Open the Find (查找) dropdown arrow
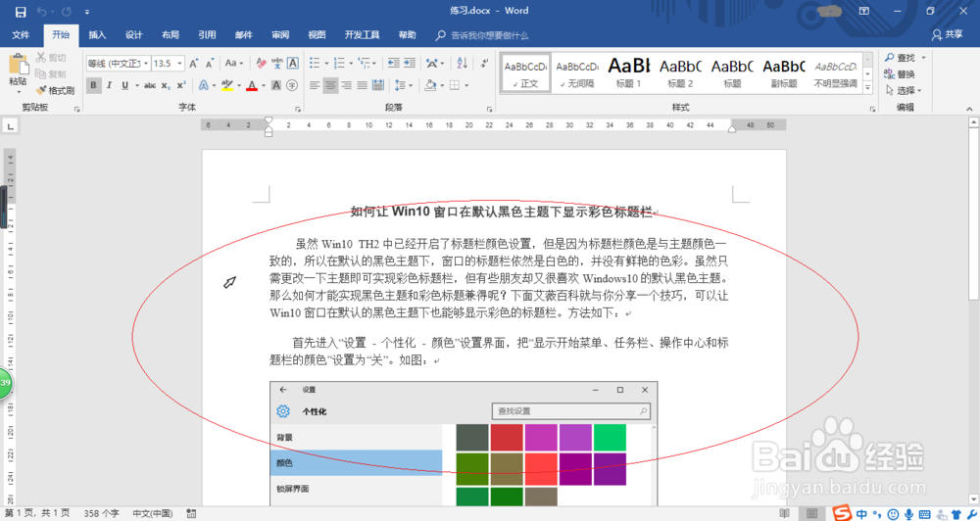 tap(924, 58)
